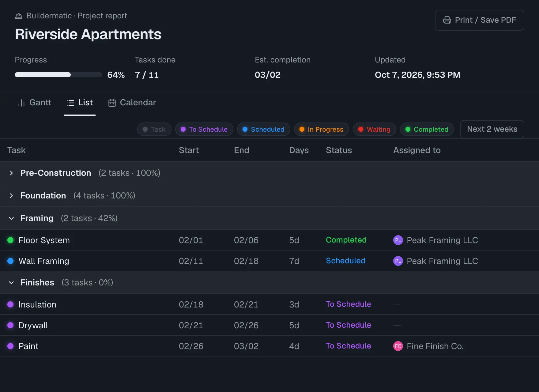Image resolution: width=539 pixels, height=392 pixels.
Task: Toggle the In Progress filter chip
Action: pyautogui.click(x=321, y=129)
